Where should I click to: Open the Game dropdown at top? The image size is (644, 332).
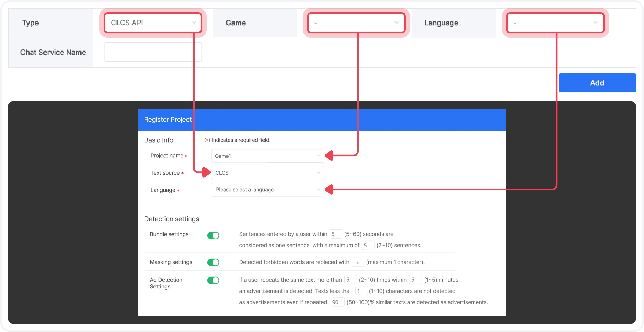[x=356, y=23]
